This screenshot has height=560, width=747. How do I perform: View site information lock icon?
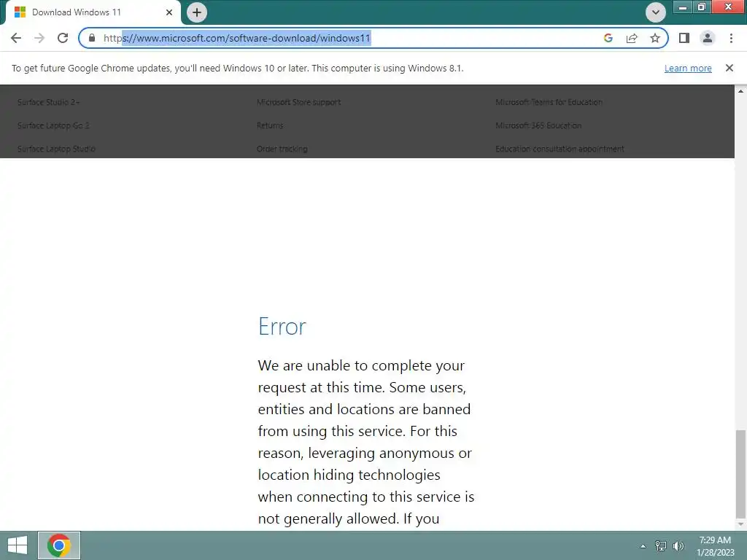click(92, 38)
